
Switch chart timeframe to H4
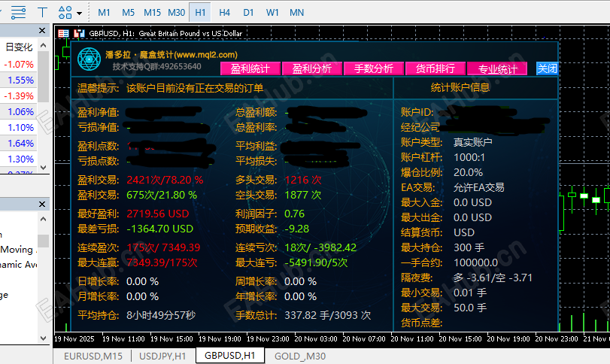(x=224, y=13)
